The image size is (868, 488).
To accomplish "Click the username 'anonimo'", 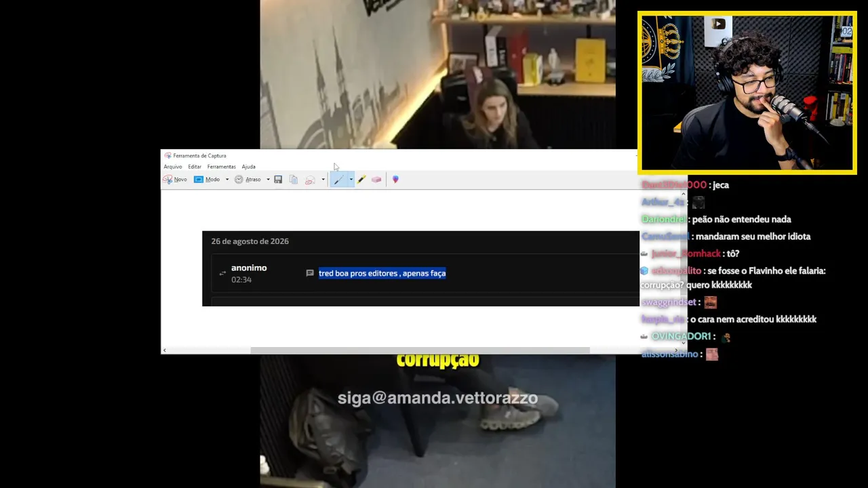I will coord(249,268).
